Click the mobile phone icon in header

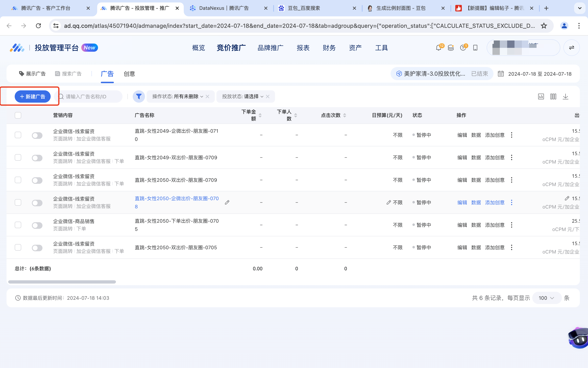pyautogui.click(x=475, y=48)
